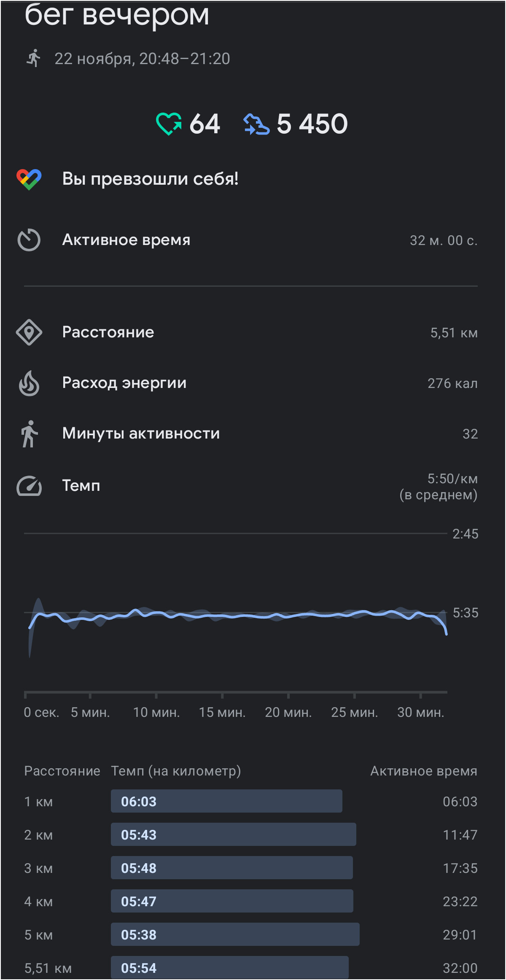Tap the Расстояние location diamond icon

click(29, 332)
